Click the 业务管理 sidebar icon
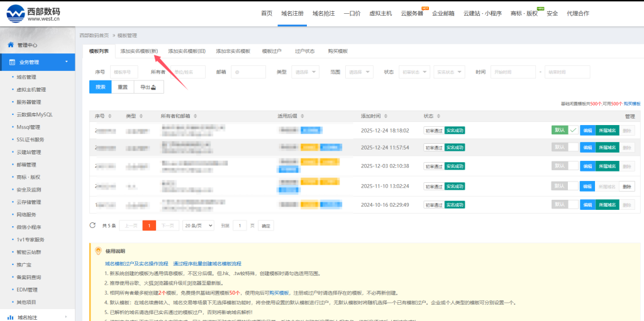The image size is (644, 321). point(13,62)
